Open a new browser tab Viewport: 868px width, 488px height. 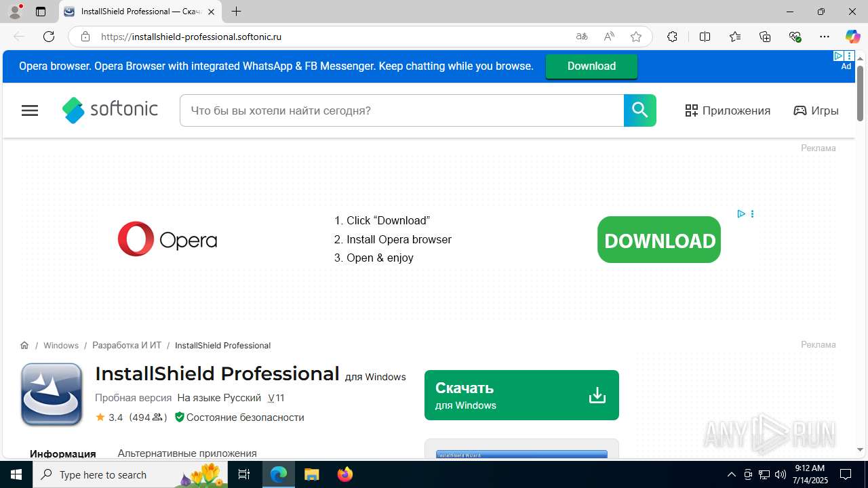click(236, 12)
